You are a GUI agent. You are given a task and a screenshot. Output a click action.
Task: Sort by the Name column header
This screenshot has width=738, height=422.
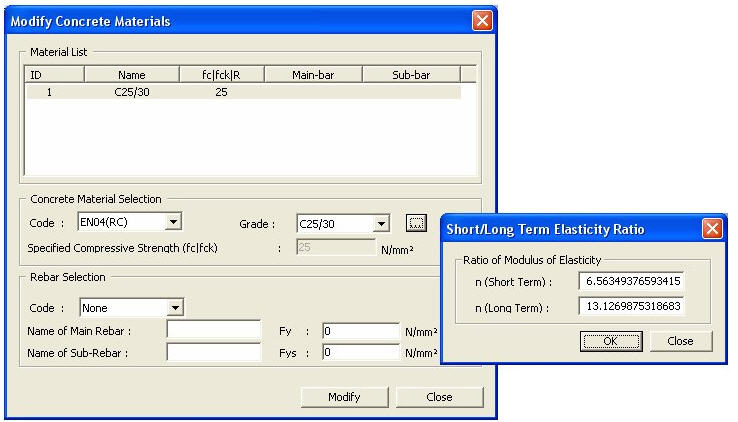(132, 74)
